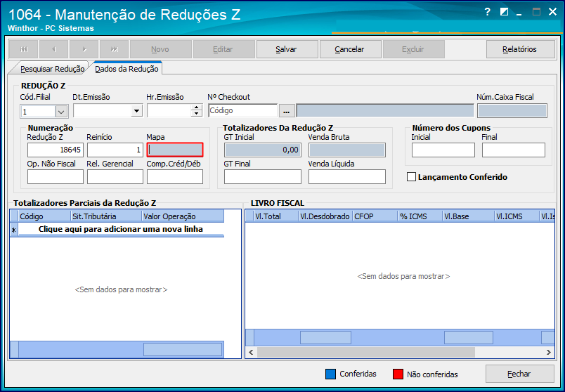Move LIVRO FISCAL horizontal scrollbar thumb
This screenshot has height=392, width=565.
pyautogui.click(x=365, y=353)
